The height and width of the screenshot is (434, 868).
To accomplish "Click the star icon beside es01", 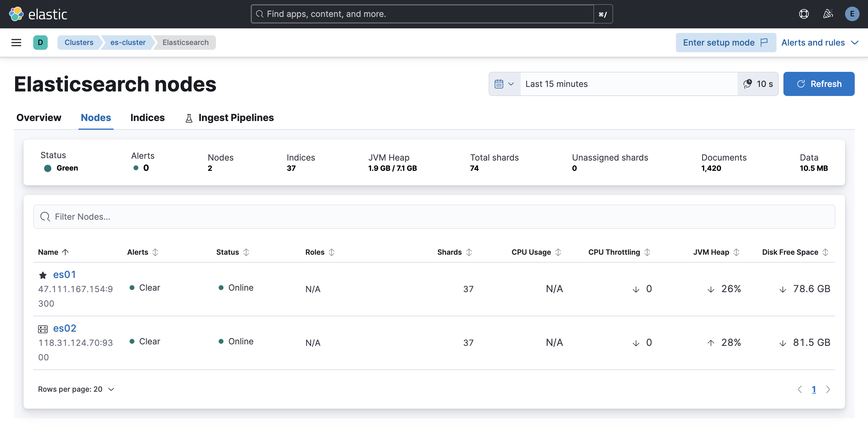I will (x=43, y=275).
